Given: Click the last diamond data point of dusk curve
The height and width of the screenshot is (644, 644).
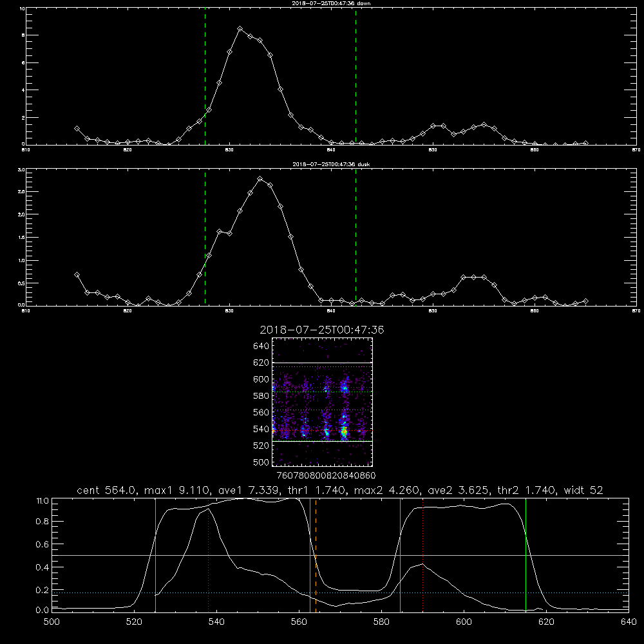Looking at the screenshot, I should tap(585, 301).
